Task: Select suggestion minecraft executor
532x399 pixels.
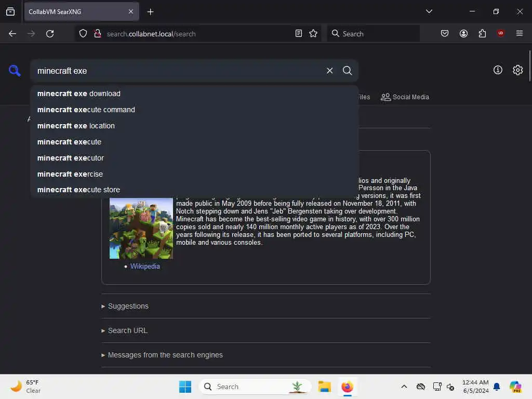Action: 194,158
